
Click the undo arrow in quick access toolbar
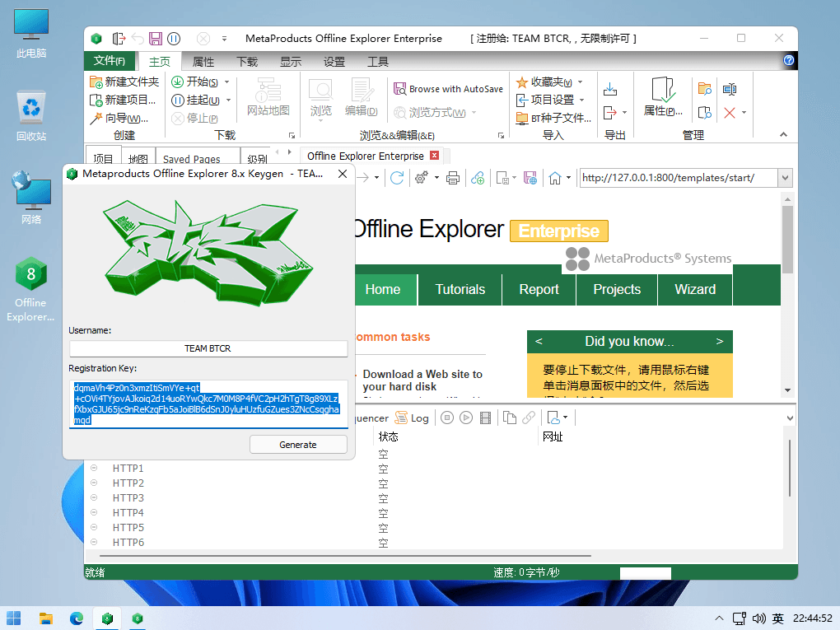tap(138, 39)
